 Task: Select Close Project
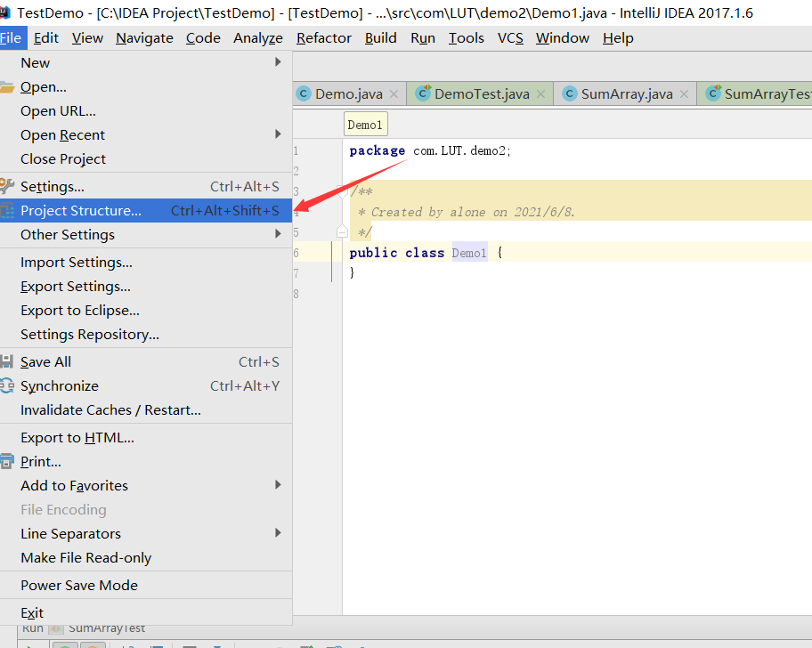[x=146, y=159]
